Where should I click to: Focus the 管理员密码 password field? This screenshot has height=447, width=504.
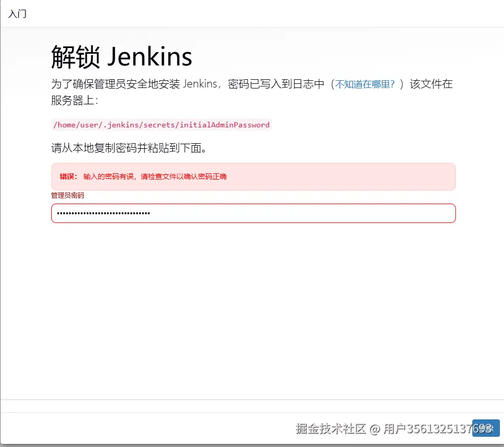coord(254,213)
